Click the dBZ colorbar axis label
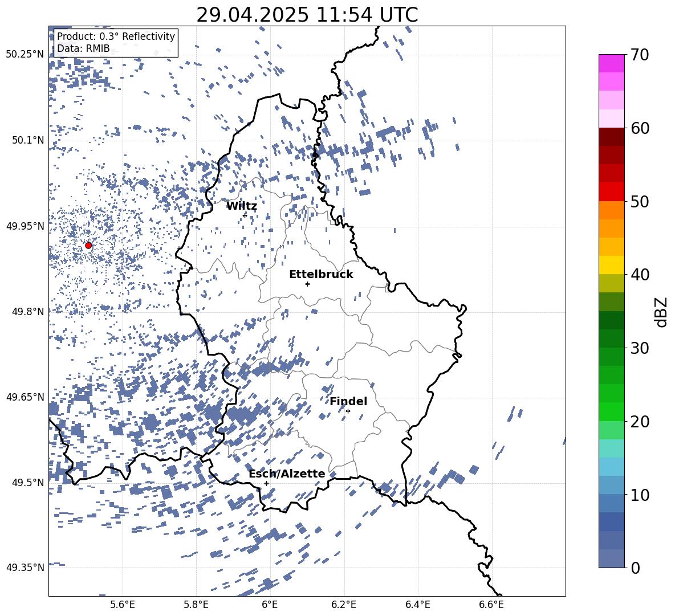Viewport: 675px width, 616px height. (662, 312)
